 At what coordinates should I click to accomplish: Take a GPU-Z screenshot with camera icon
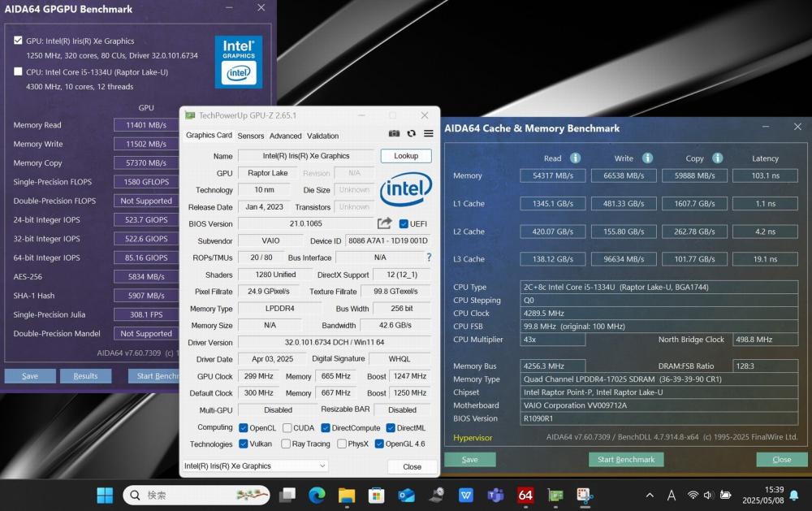394,134
